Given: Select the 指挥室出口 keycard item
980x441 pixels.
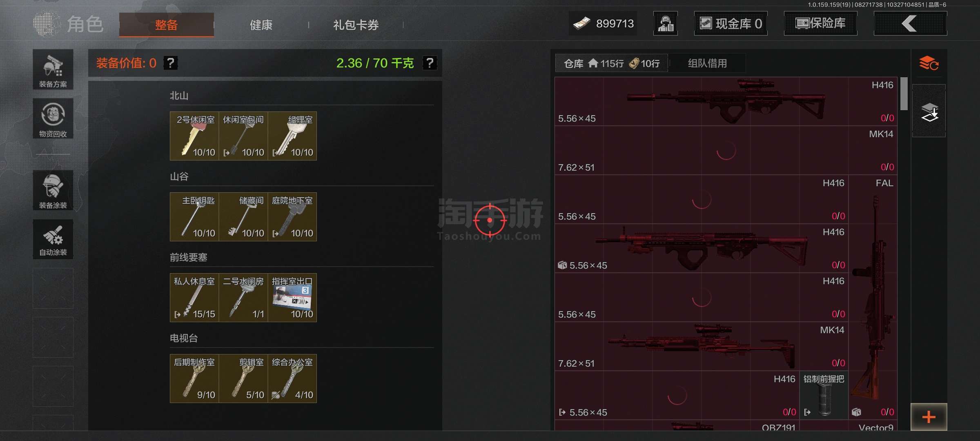Looking at the screenshot, I should tap(292, 298).
